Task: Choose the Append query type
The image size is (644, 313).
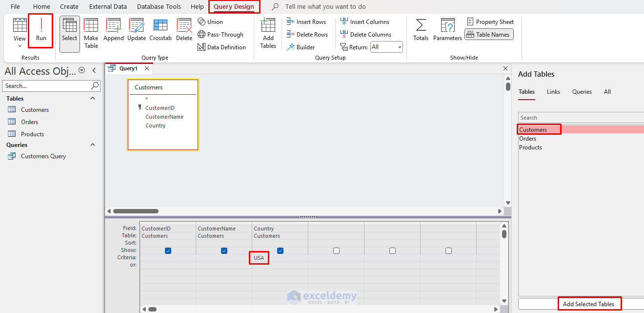Action: click(x=114, y=30)
